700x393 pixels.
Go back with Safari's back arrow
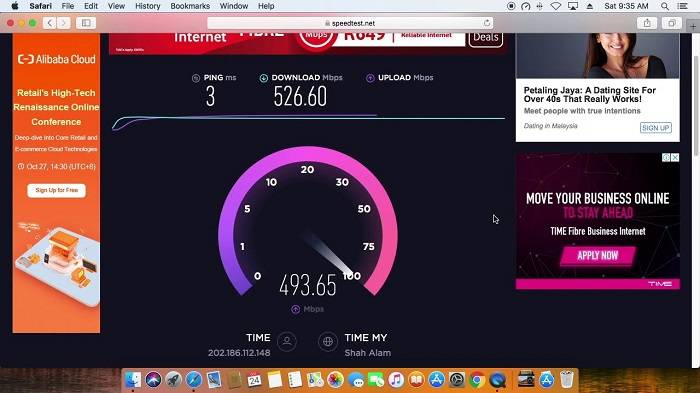pyautogui.click(x=50, y=23)
